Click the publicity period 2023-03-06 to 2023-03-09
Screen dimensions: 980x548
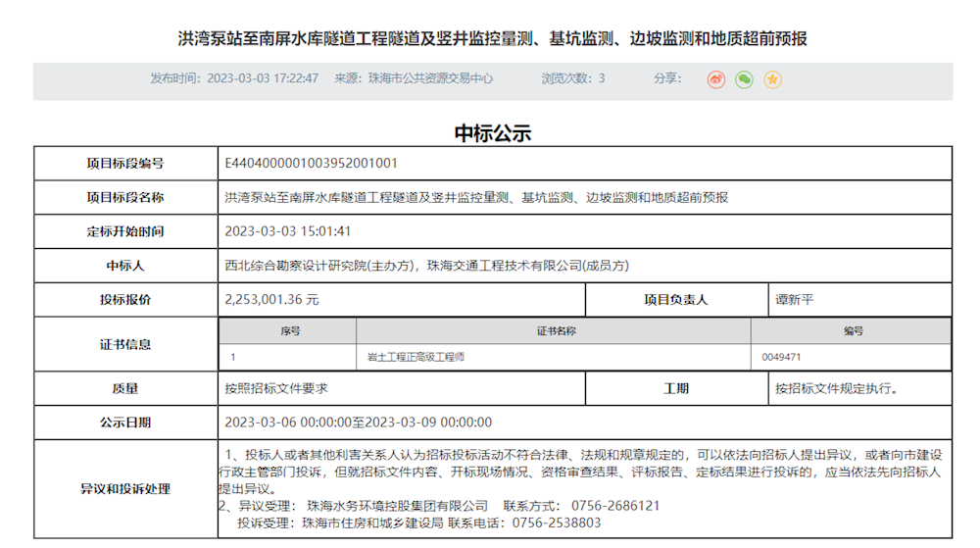[358, 423]
